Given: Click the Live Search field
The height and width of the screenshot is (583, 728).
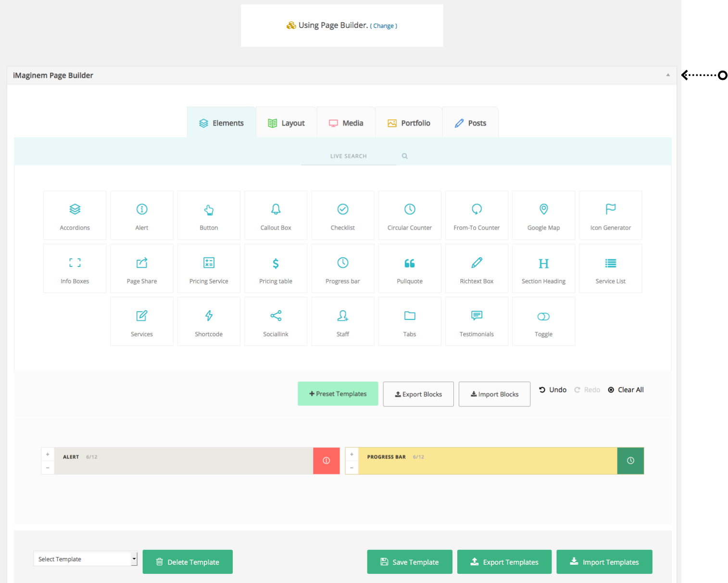Looking at the screenshot, I should pyautogui.click(x=349, y=156).
